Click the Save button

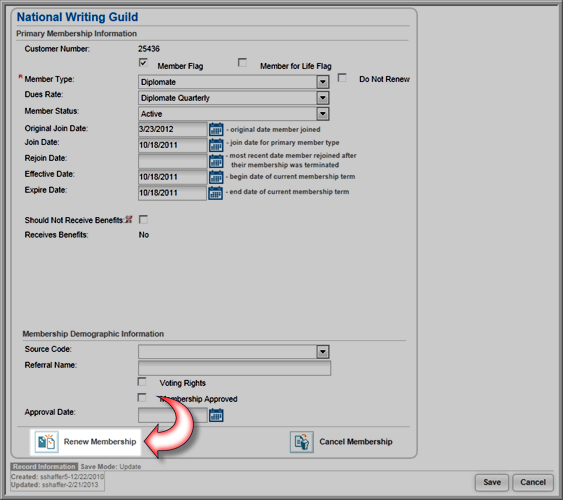click(492, 482)
